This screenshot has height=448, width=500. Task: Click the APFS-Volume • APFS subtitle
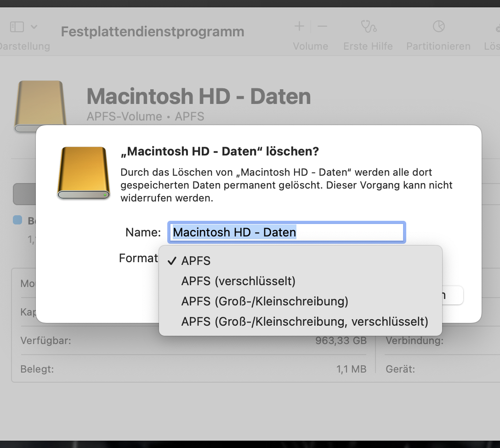point(145,116)
